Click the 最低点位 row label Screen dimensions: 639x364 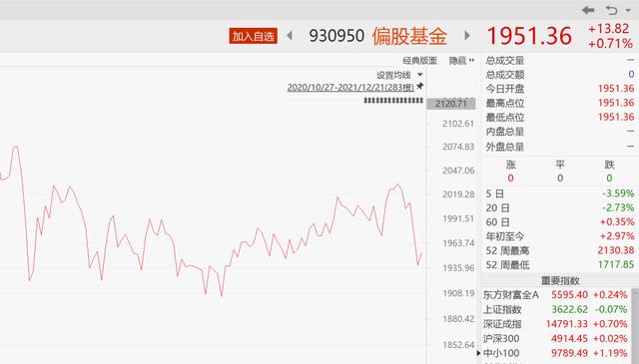505,118
